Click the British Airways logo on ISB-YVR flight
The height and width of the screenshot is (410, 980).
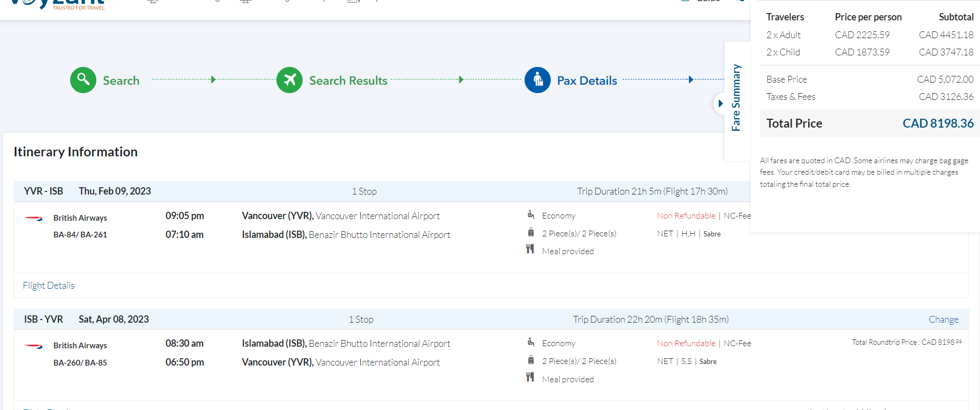pos(34,346)
